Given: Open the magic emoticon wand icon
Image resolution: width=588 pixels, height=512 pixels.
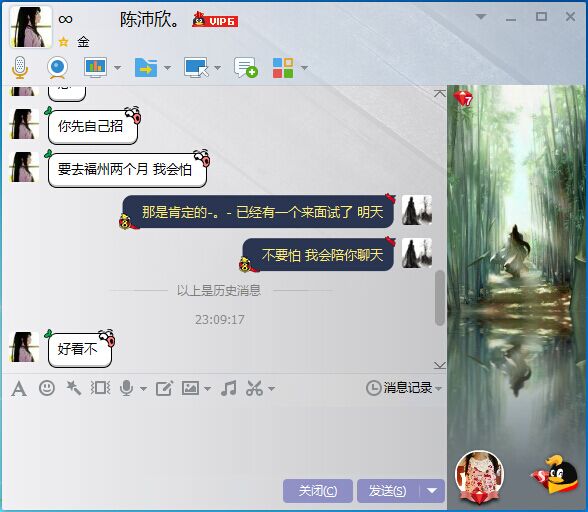Looking at the screenshot, I should pyautogui.click(x=74, y=388).
